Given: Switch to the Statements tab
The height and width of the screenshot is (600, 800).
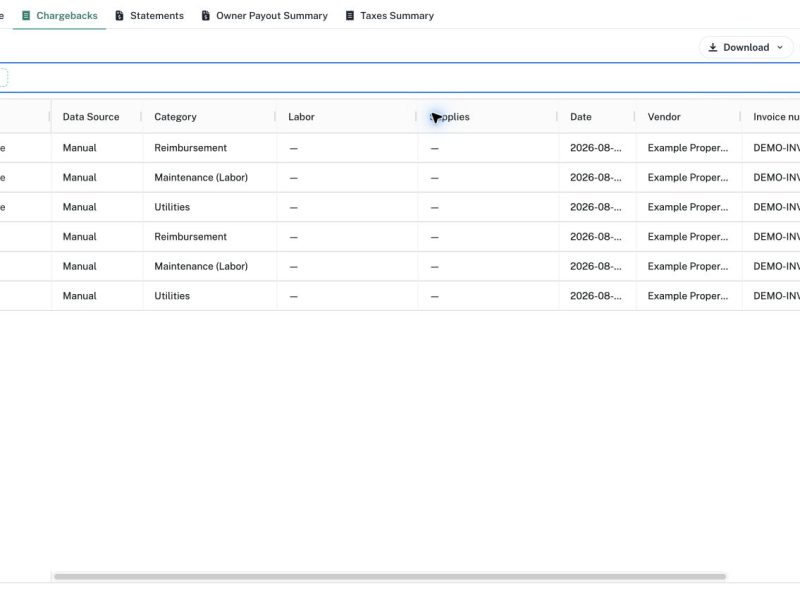Looking at the screenshot, I should (x=149, y=15).
